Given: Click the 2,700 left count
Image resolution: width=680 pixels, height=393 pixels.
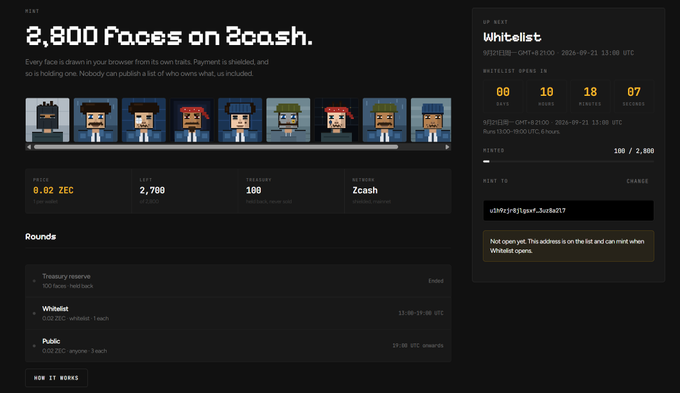Looking at the screenshot, I should coord(152,190).
